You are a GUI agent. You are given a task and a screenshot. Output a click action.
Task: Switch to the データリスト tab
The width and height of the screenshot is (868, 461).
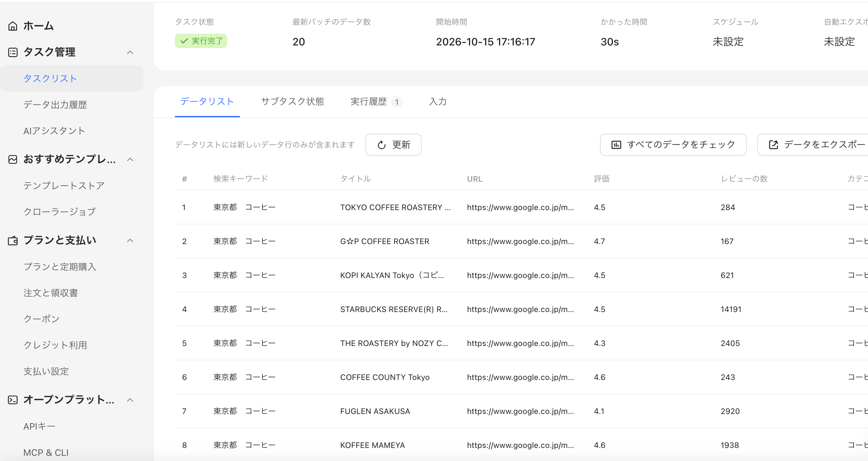pyautogui.click(x=207, y=101)
